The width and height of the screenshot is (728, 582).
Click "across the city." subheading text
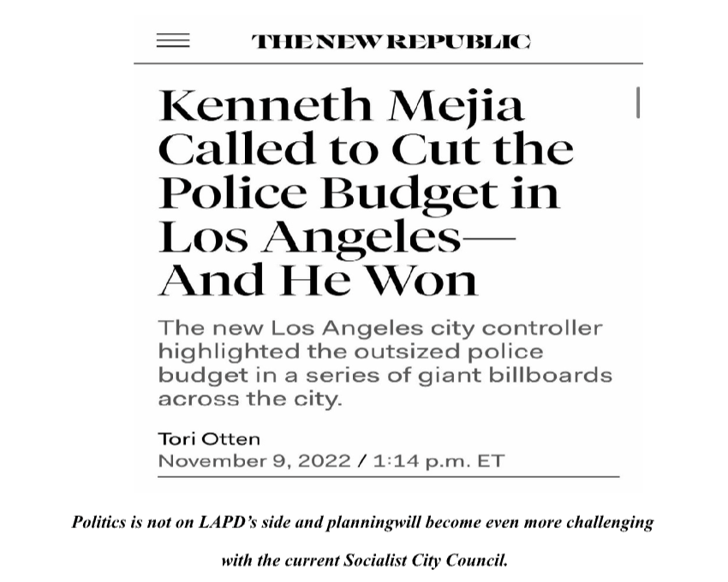249,398
